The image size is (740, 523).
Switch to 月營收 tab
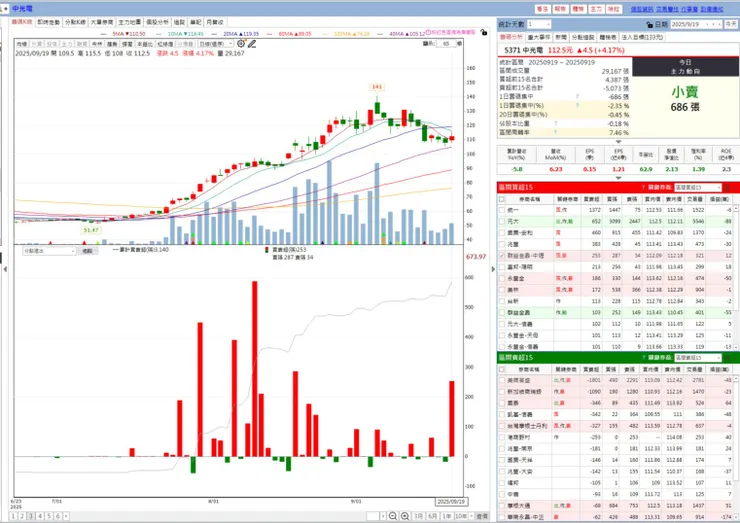[215, 22]
